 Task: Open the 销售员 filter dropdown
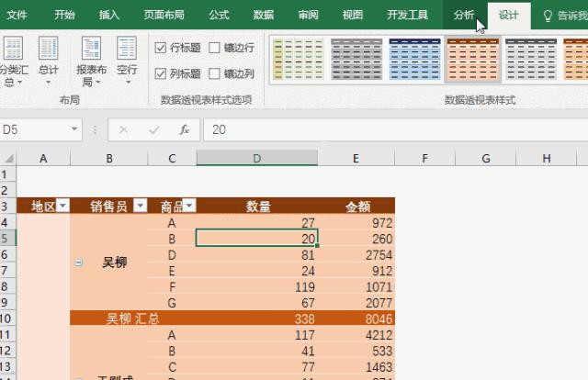click(141, 206)
